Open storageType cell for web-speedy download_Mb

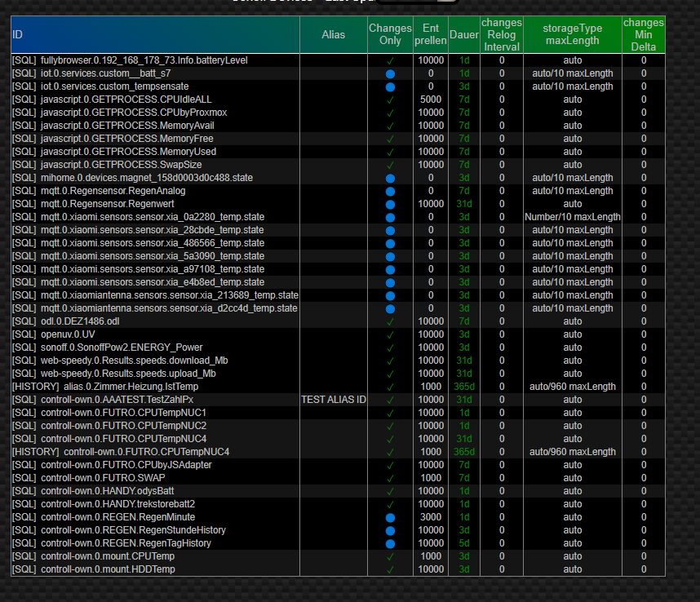pos(572,361)
